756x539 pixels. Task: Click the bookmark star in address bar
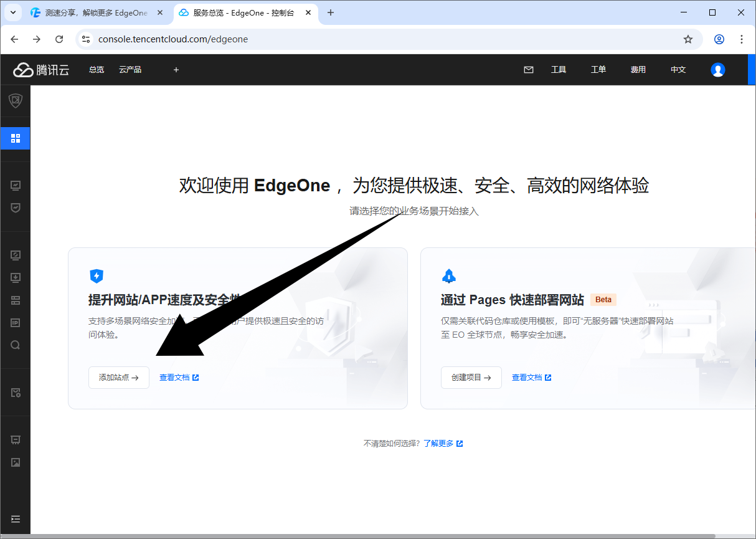point(688,39)
